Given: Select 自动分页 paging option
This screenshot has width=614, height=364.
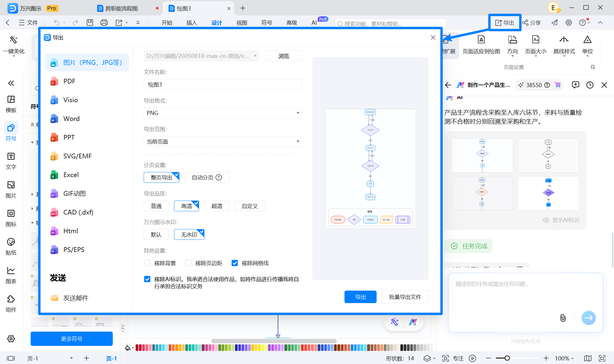Looking at the screenshot, I should click(x=207, y=177).
